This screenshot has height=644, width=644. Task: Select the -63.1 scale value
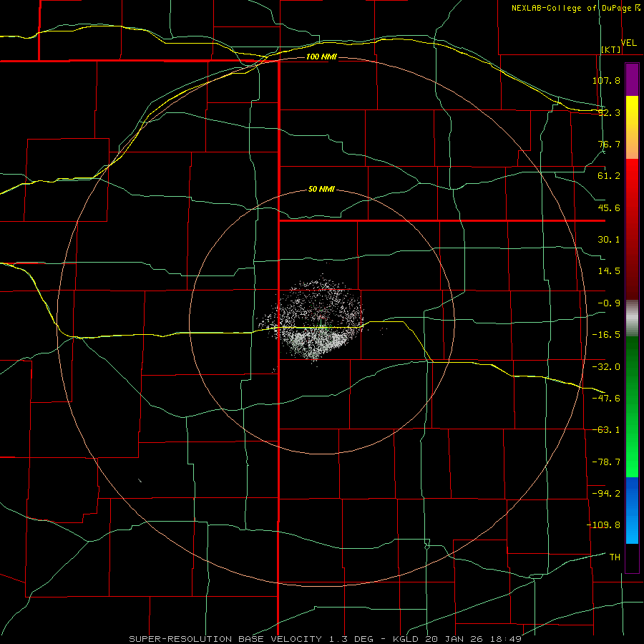606,430
